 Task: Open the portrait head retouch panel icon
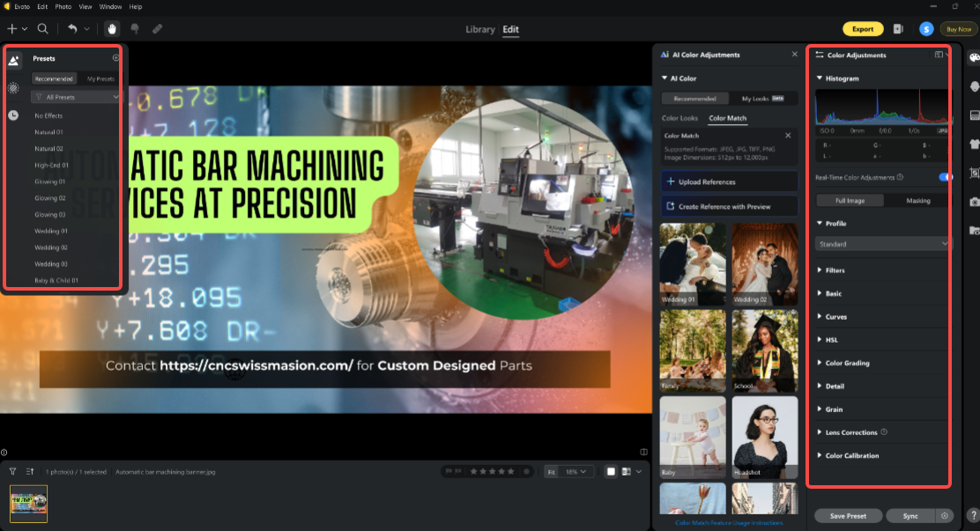[974, 86]
